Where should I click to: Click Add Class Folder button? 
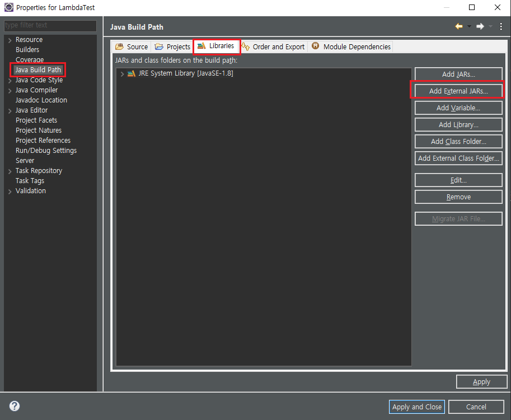pyautogui.click(x=458, y=142)
